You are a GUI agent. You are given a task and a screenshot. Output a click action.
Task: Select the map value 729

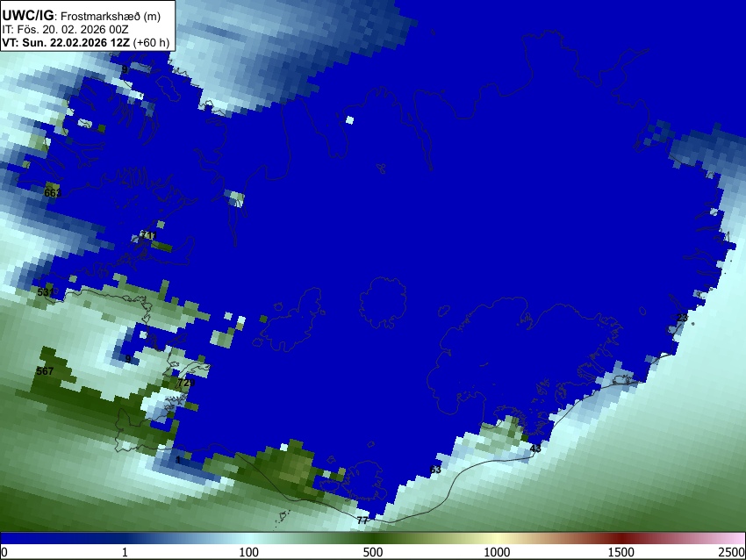pos(186,383)
